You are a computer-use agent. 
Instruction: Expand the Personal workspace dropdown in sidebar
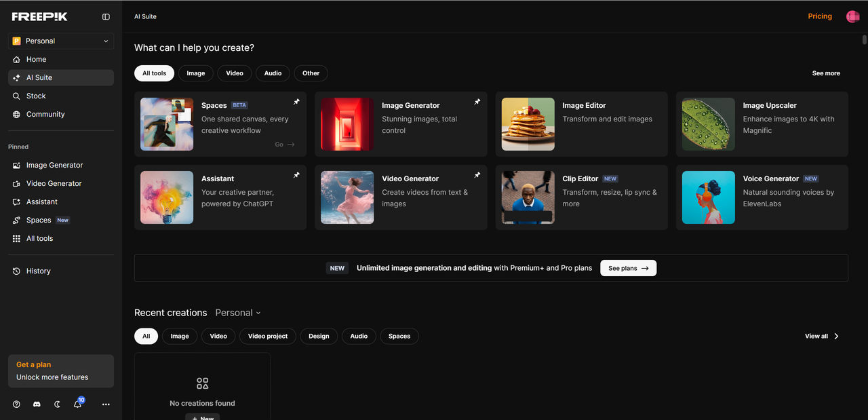click(61, 41)
